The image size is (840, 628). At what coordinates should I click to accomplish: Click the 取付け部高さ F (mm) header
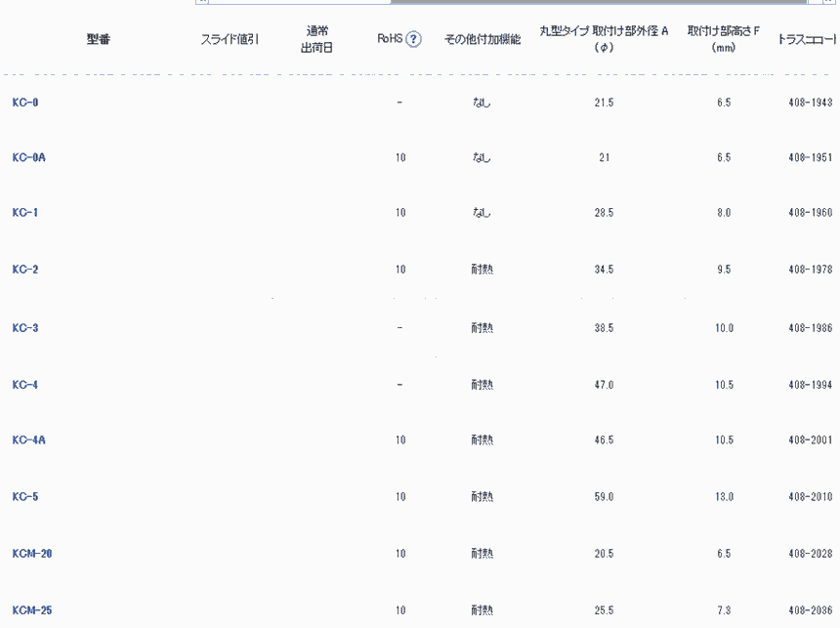[724, 39]
